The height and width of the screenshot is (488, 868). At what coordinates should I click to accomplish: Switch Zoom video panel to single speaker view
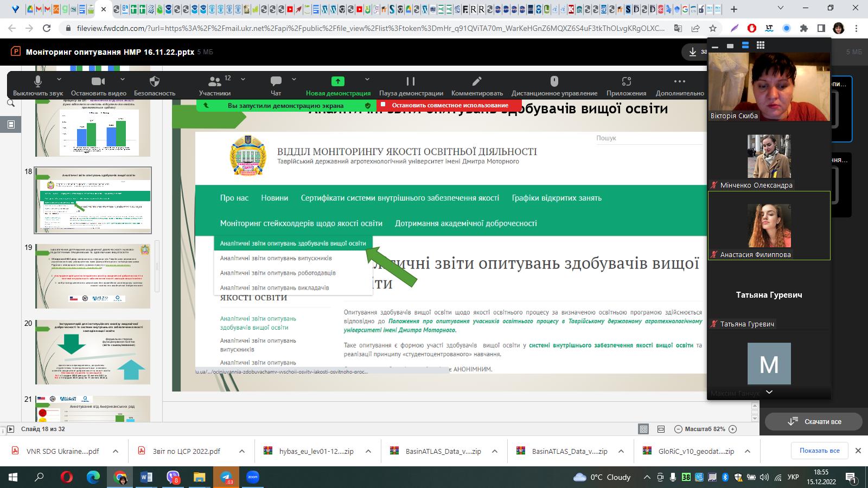point(730,46)
